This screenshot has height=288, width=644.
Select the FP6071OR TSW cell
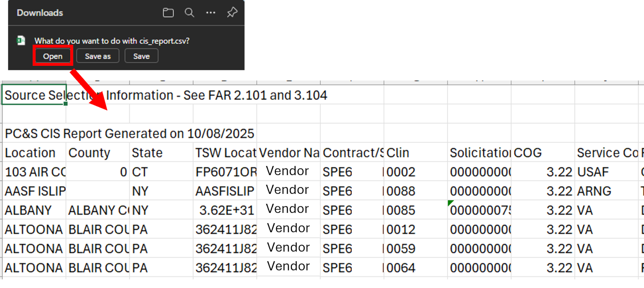225,172
